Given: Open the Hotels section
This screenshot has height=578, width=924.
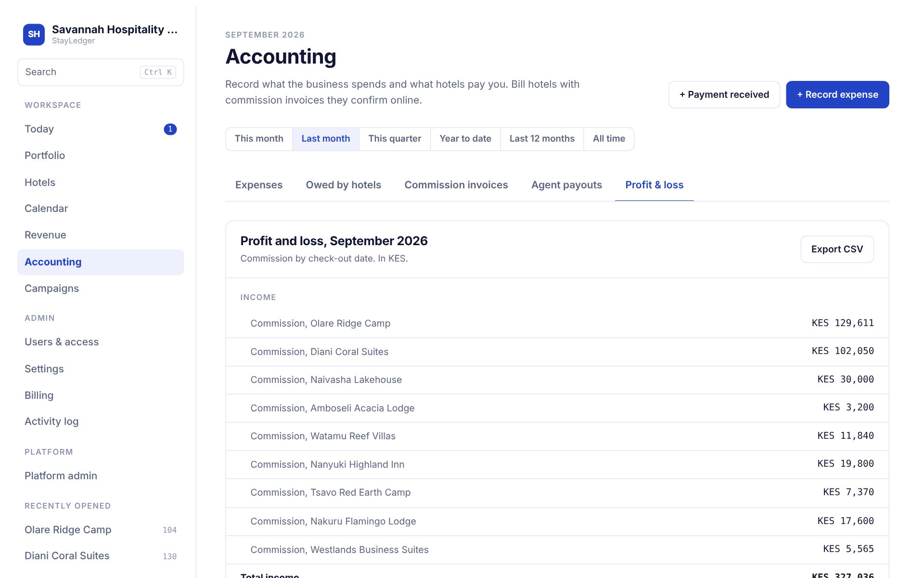Looking at the screenshot, I should coord(101,183).
